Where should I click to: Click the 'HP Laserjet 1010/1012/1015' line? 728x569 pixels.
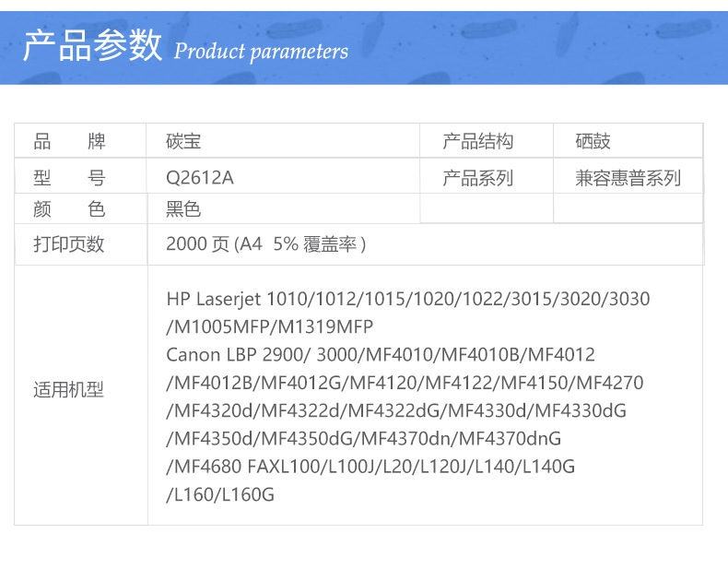[408, 299]
